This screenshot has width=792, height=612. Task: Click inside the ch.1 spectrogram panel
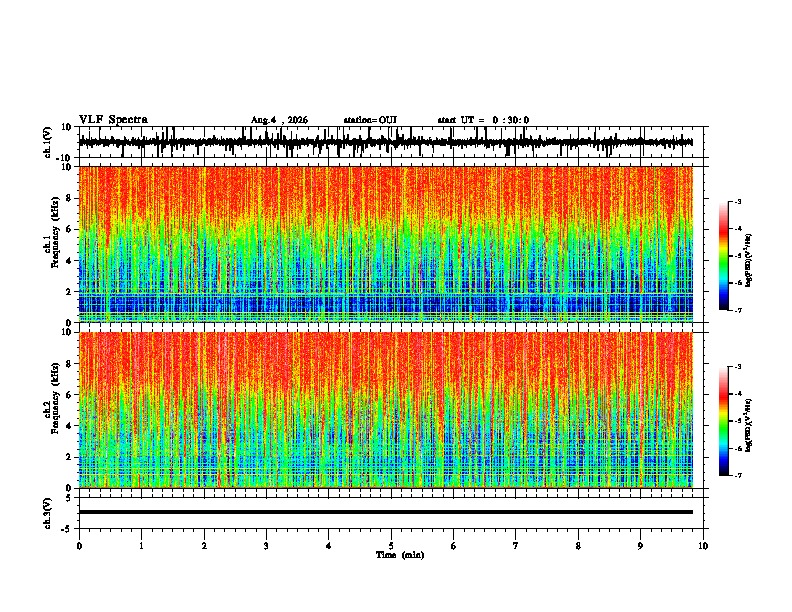click(x=386, y=244)
